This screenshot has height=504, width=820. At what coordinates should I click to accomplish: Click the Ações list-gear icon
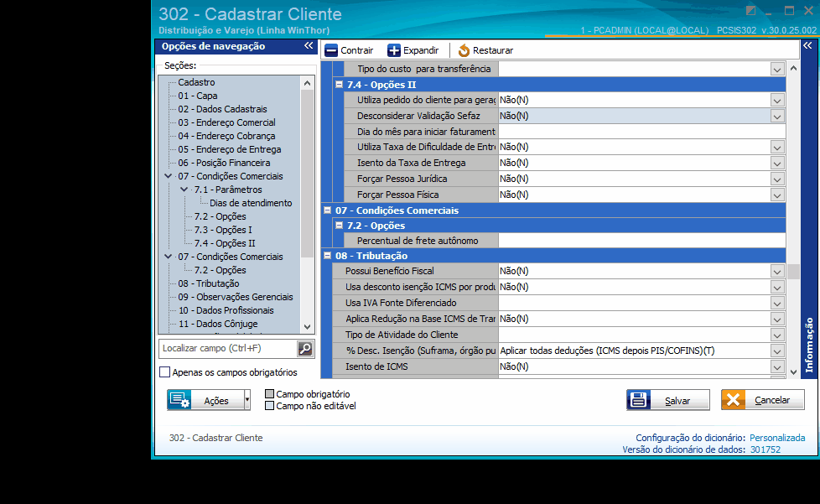179,400
